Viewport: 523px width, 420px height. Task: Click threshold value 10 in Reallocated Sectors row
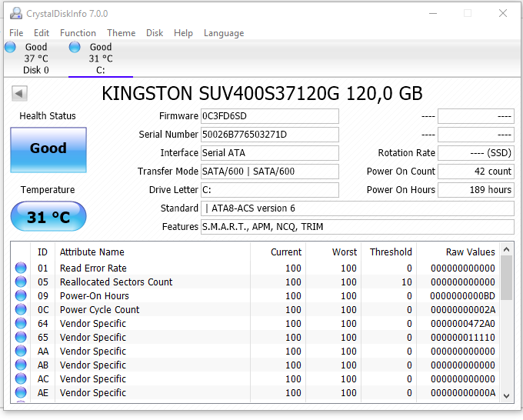(x=407, y=282)
